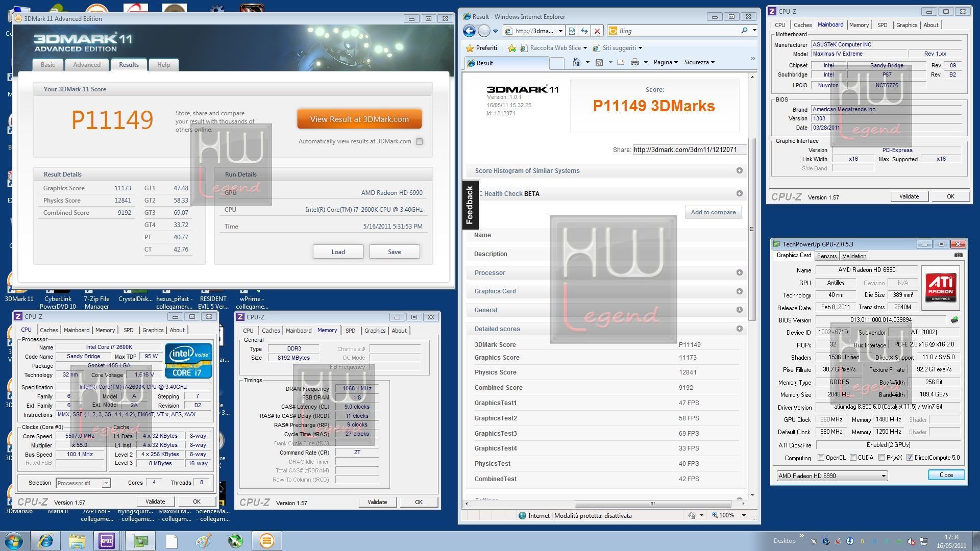The width and height of the screenshot is (980, 551).
Task: Open the Sensors tab in GPU-Z
Action: click(x=826, y=256)
